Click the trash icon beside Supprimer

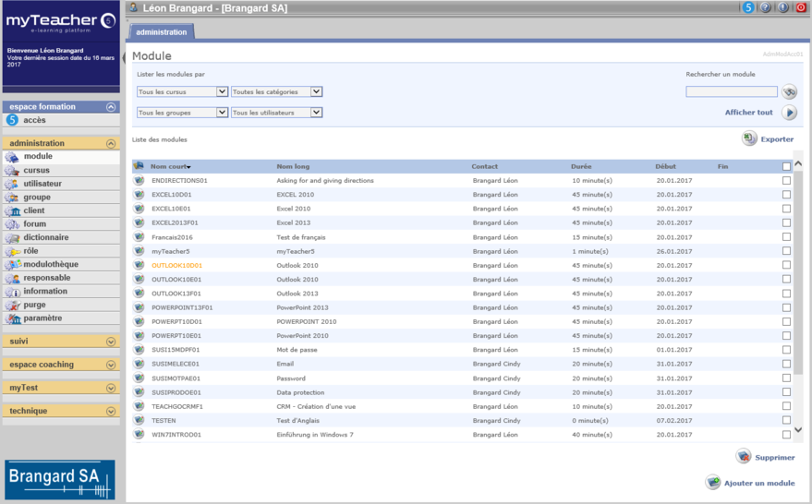pos(743,457)
